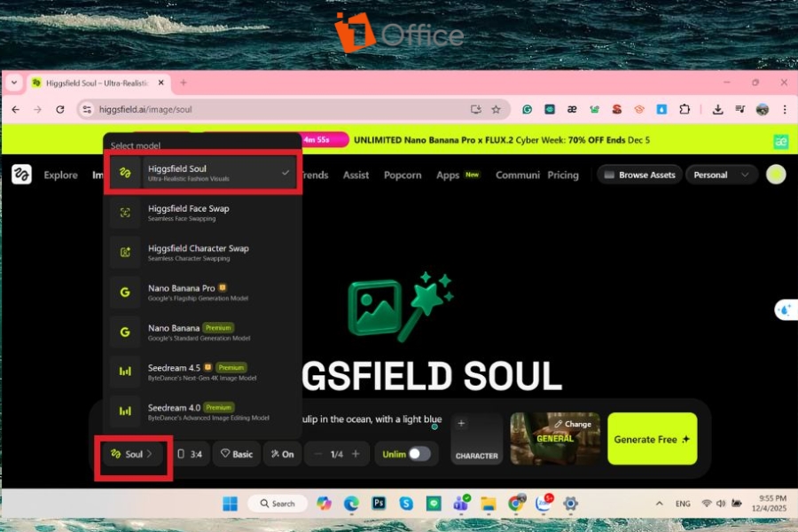Image resolution: width=798 pixels, height=532 pixels.
Task: Expand the Personal workspace dropdown
Action: [x=721, y=175]
